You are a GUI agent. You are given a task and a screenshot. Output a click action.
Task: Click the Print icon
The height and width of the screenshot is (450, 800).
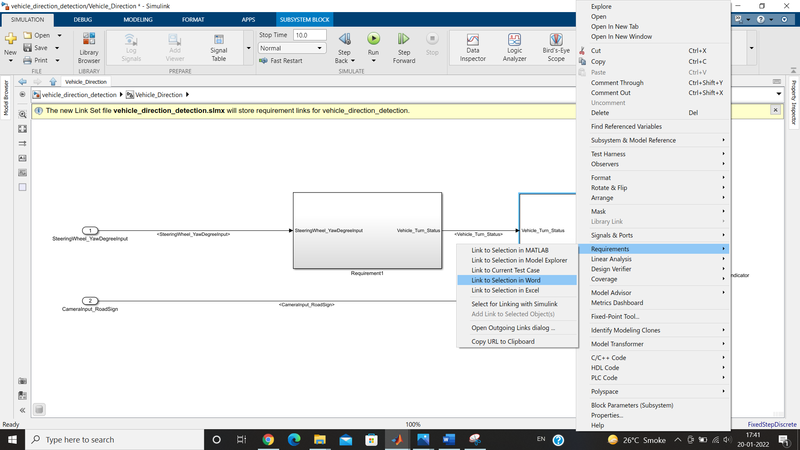click(28, 60)
